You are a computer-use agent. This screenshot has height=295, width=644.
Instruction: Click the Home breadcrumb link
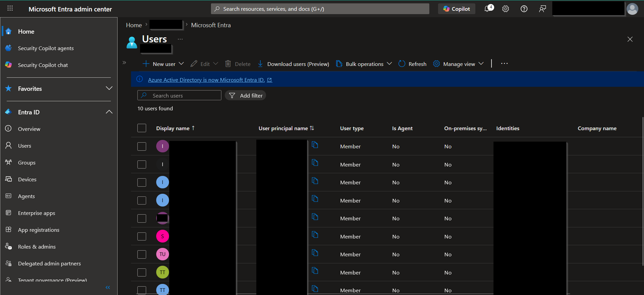[x=134, y=25]
